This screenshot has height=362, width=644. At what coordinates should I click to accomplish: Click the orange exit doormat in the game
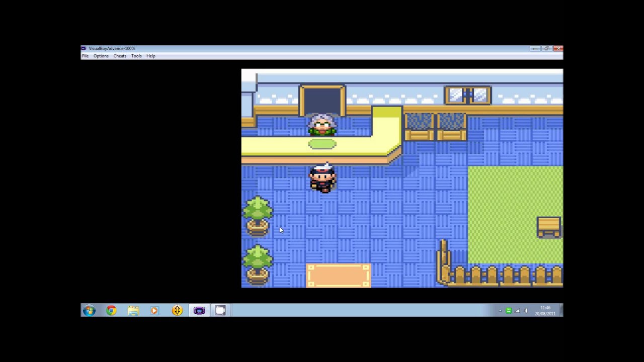click(338, 276)
